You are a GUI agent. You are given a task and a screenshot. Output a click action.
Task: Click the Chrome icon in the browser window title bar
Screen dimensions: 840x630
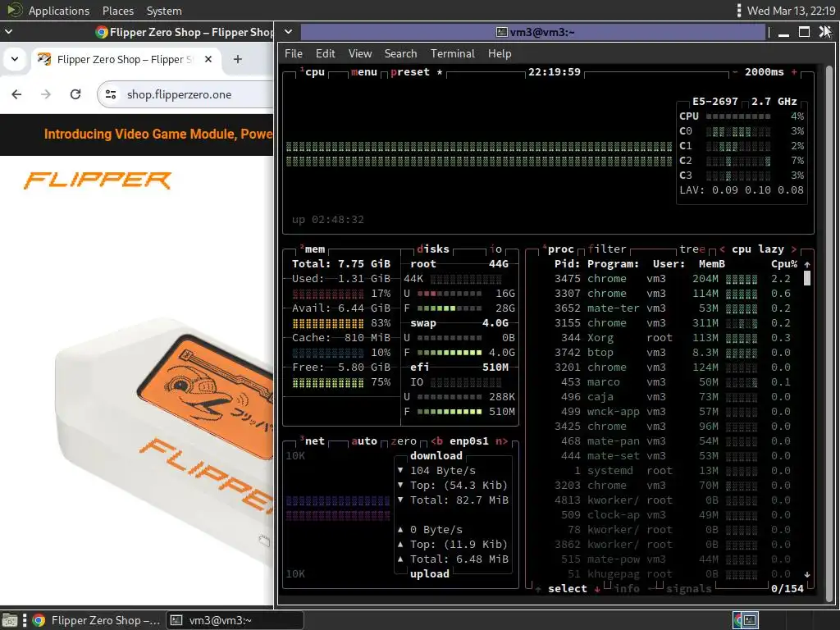(x=101, y=32)
